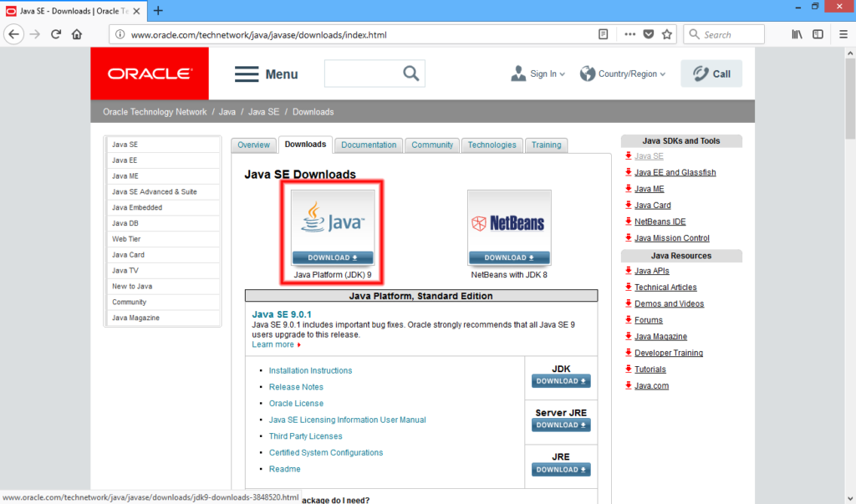Show site information icon in address bar

tap(120, 34)
